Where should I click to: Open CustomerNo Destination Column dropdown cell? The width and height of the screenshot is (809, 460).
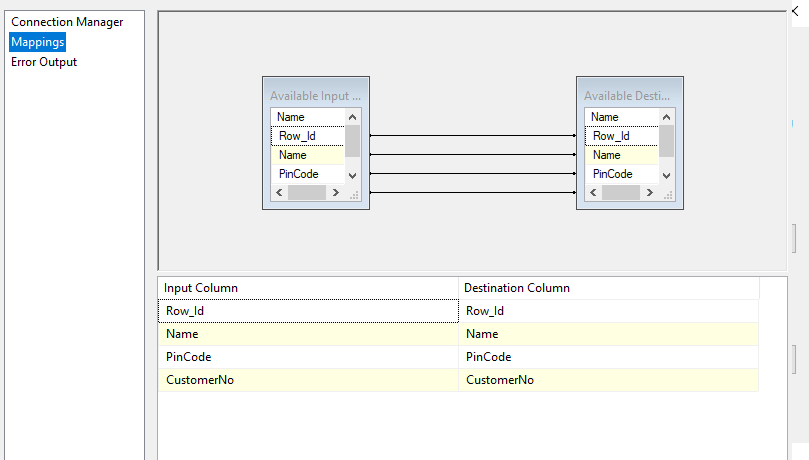(x=608, y=380)
